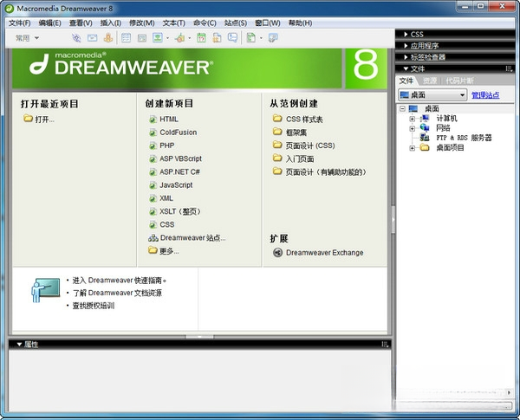Click the Templates toolbar icon
Screen dimensions: 520x420
pyautogui.click(x=251, y=38)
